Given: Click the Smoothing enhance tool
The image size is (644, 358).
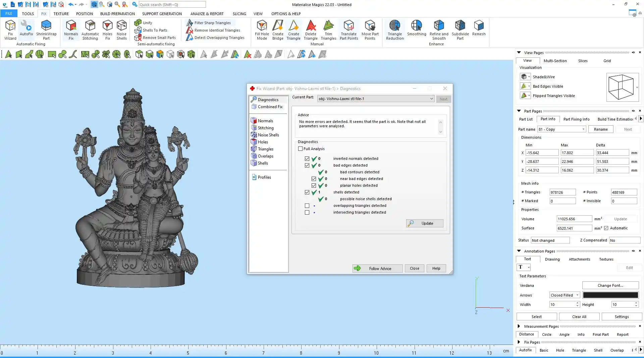Looking at the screenshot, I should [416, 28].
